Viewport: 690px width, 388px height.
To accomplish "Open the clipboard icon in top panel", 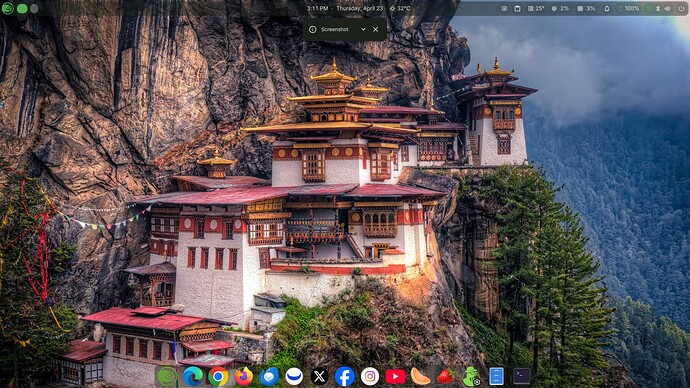I will click(518, 8).
